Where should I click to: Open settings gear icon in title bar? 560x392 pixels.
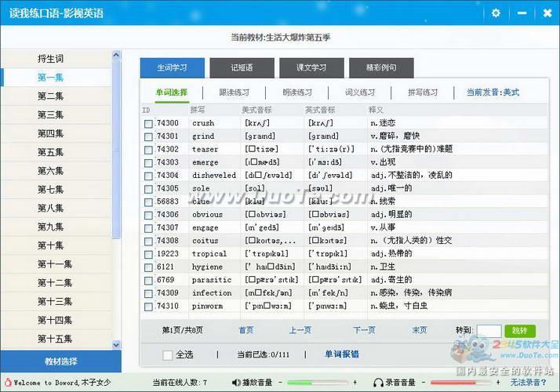pyautogui.click(x=496, y=13)
